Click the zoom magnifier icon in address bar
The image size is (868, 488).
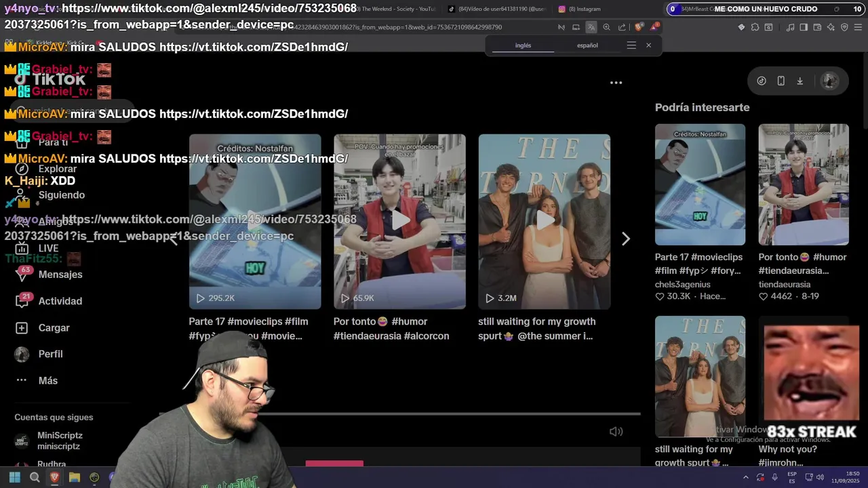(606, 27)
